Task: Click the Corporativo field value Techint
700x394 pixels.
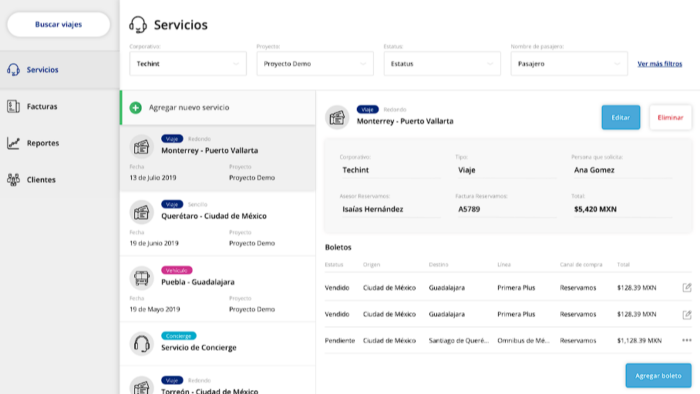Action: pos(356,170)
